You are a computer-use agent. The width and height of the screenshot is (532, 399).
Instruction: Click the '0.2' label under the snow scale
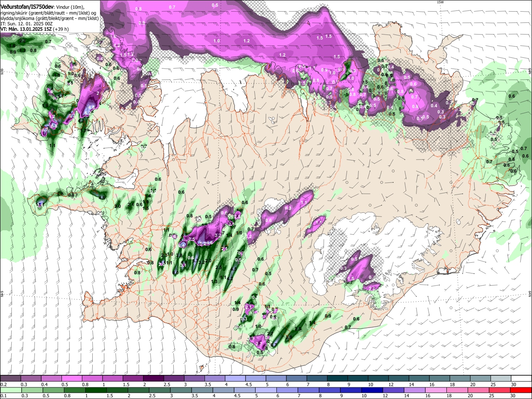tap(4, 384)
